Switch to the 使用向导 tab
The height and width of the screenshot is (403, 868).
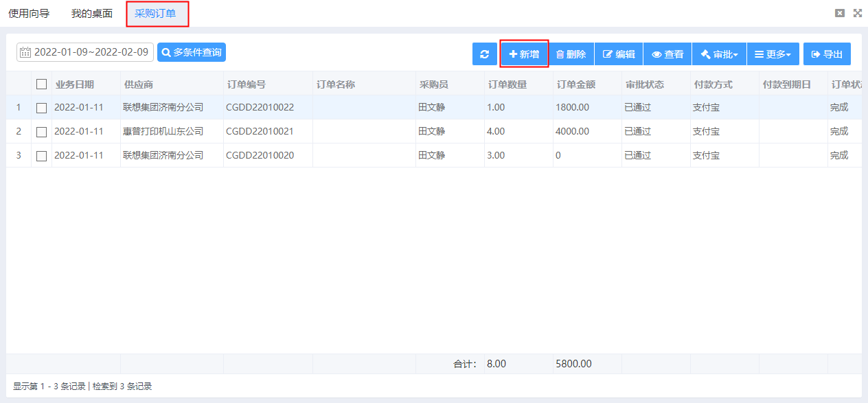point(29,13)
